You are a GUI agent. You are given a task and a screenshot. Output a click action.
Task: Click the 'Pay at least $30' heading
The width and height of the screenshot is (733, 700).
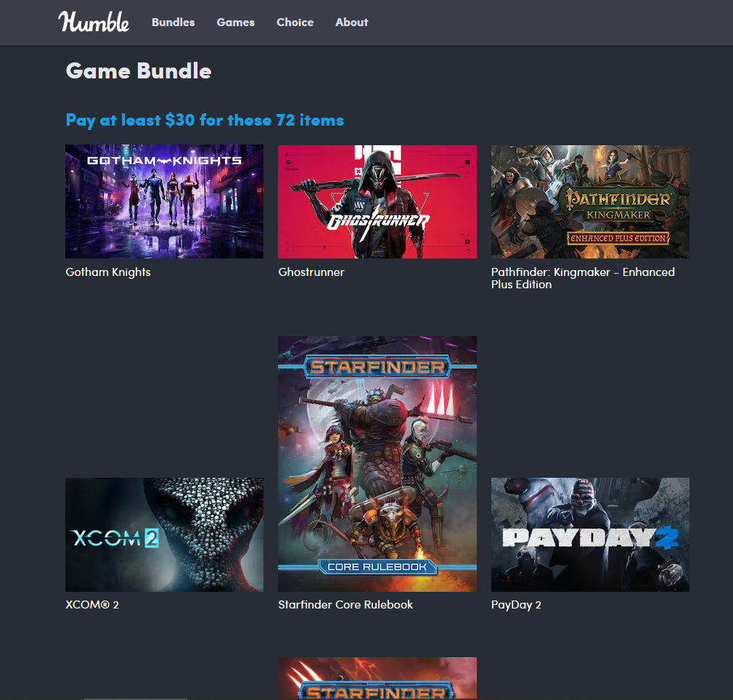tap(205, 120)
